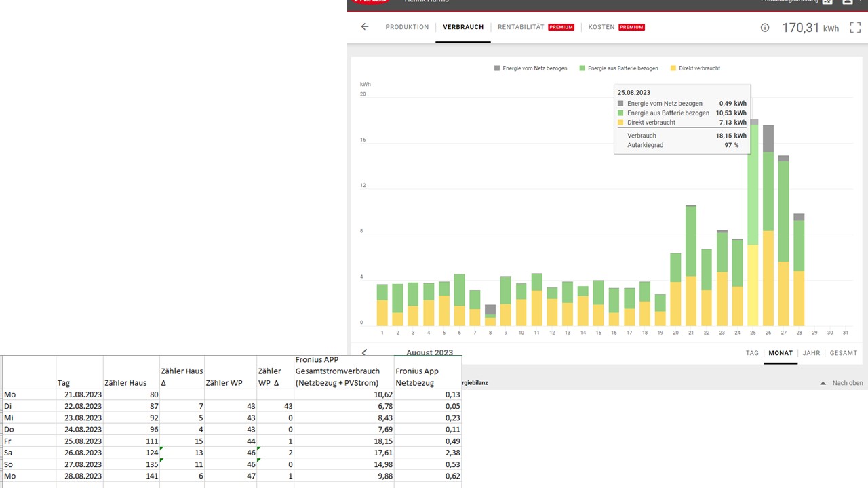Select Gesamtstromverbrauch cell 10,62

(x=344, y=394)
